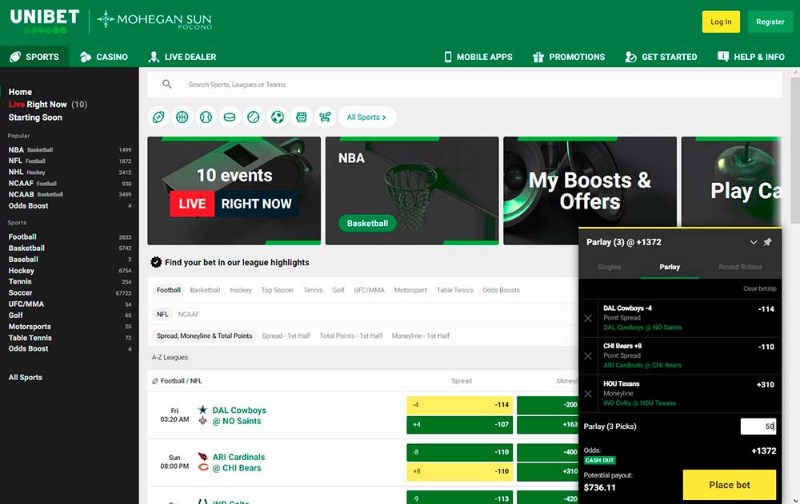This screenshot has height=504, width=800.
Task: Select the Hockey league highlights tab
Action: pos(240,290)
